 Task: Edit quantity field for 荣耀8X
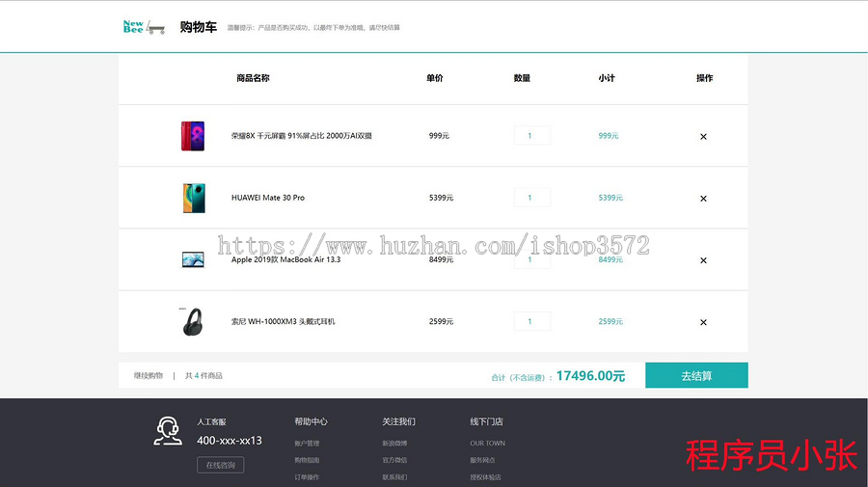click(x=532, y=136)
